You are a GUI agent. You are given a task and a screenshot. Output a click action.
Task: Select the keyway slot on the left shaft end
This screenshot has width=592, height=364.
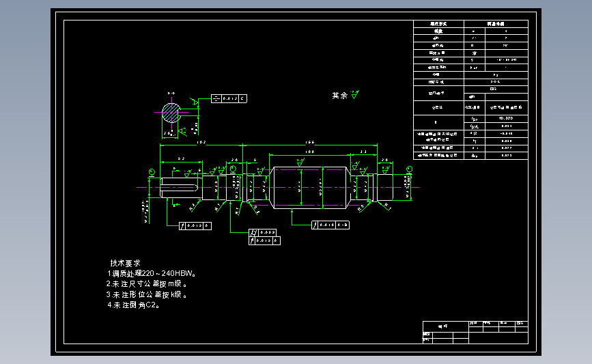(x=179, y=187)
